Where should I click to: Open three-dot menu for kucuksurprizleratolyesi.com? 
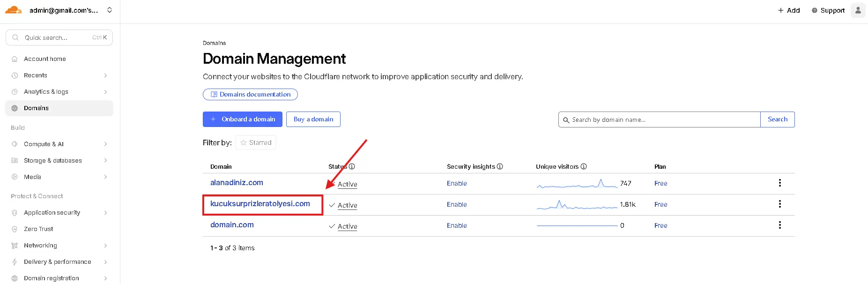[779, 204]
